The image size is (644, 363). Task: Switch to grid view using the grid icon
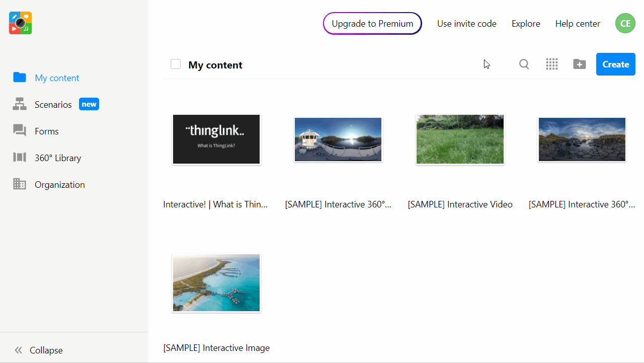click(x=551, y=64)
